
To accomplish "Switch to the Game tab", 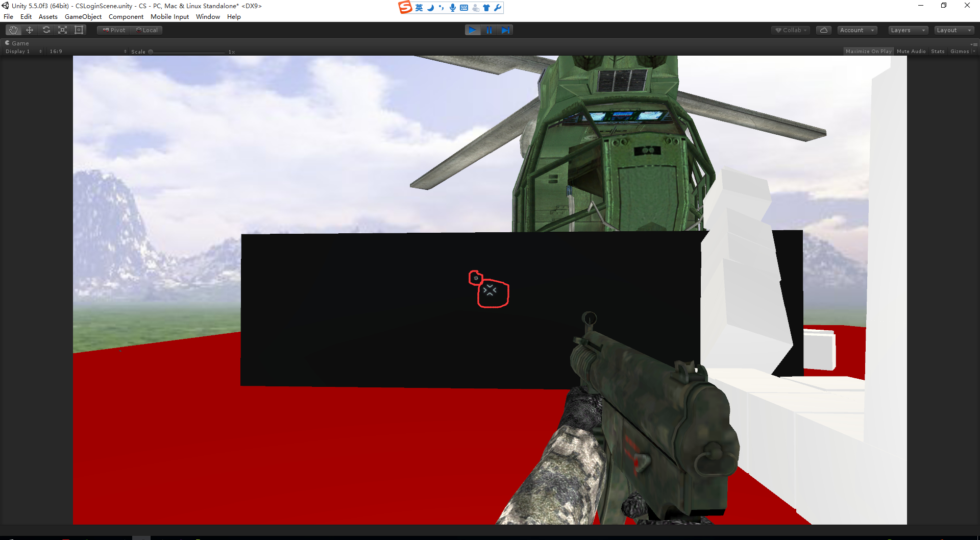I will click(17, 43).
